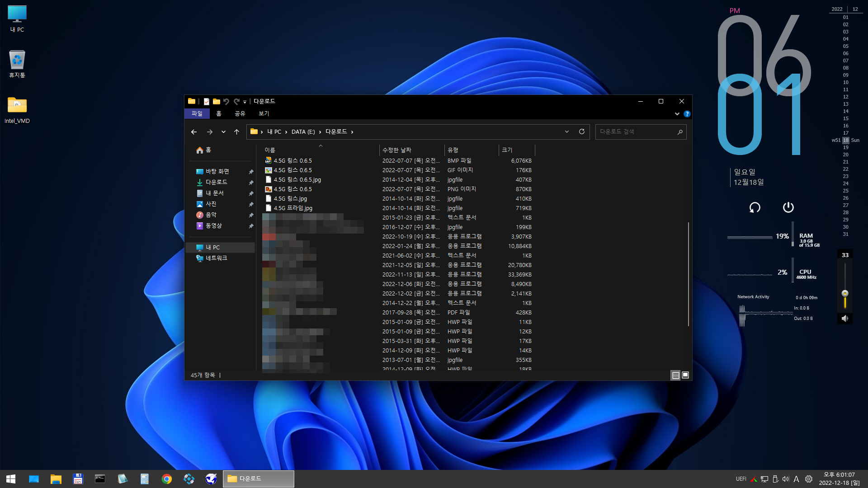868x488 pixels.
Task: Click the tray settings gear icon
Action: (809, 479)
